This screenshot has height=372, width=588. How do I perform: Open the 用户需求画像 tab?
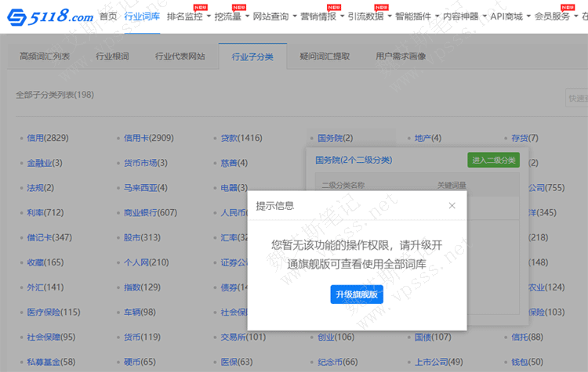[x=401, y=57]
